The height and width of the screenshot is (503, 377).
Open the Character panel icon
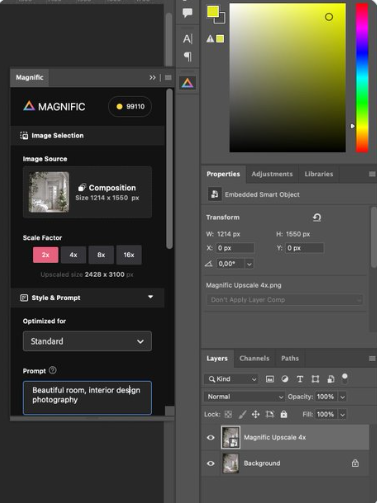187,39
